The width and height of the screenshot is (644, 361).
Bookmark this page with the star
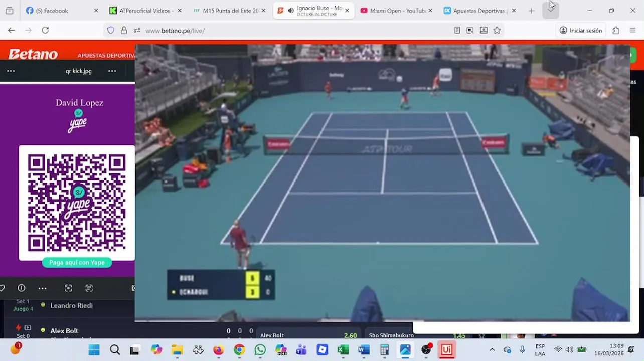[497, 31]
